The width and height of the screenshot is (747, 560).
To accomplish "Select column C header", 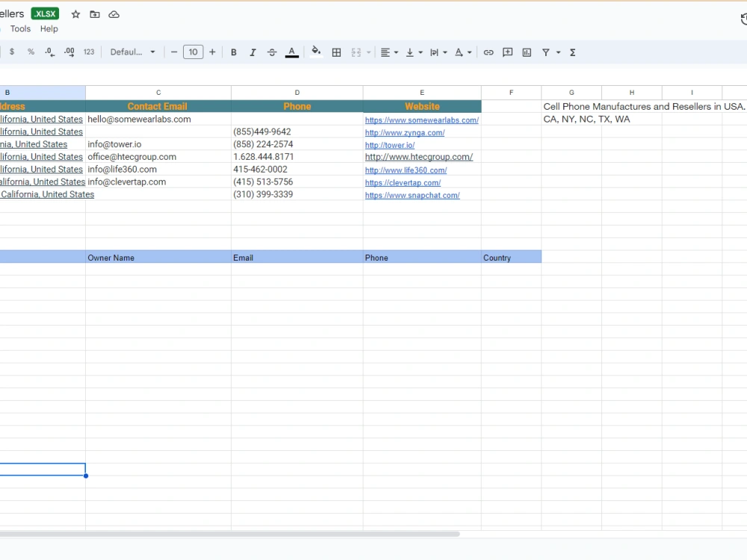I will point(158,93).
